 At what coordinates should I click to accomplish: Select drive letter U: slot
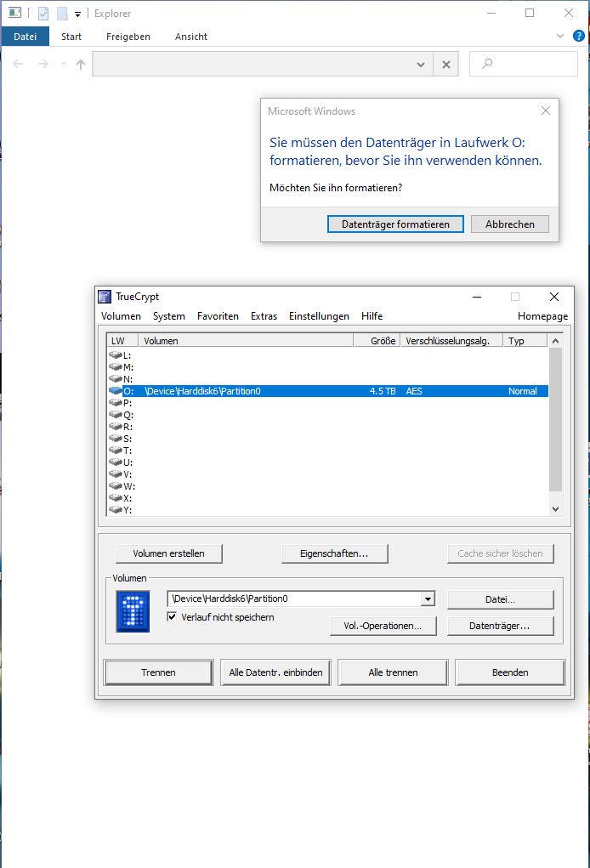coord(327,462)
